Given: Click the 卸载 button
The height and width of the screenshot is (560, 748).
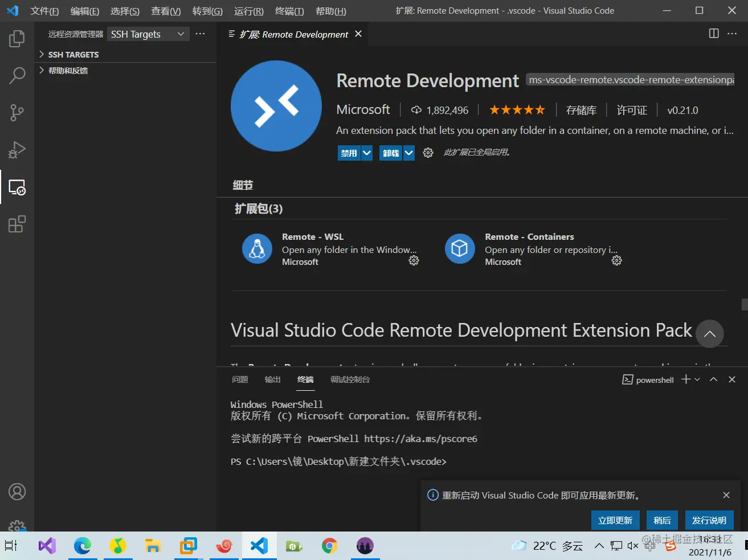Looking at the screenshot, I should (391, 153).
